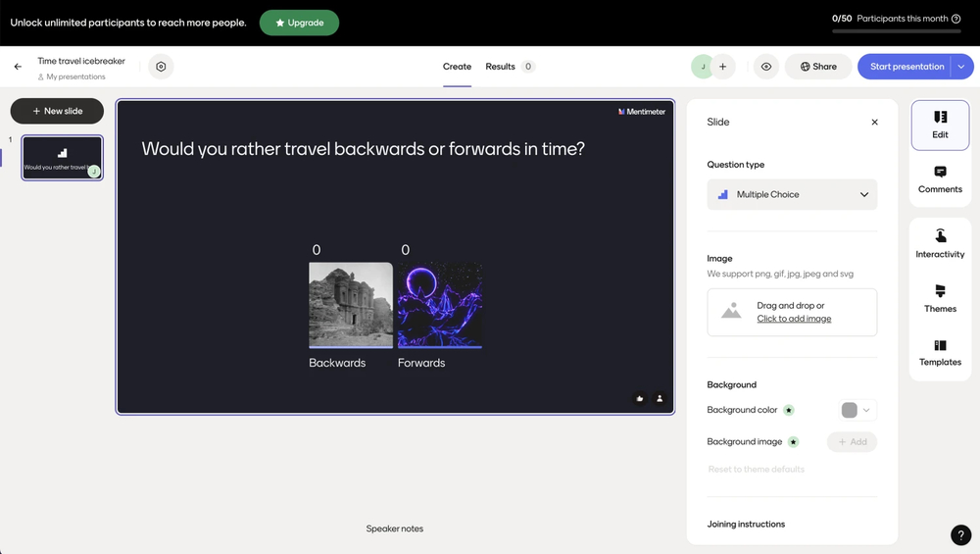
Task: Open the Start presentation dropdown arrow
Action: click(961, 67)
